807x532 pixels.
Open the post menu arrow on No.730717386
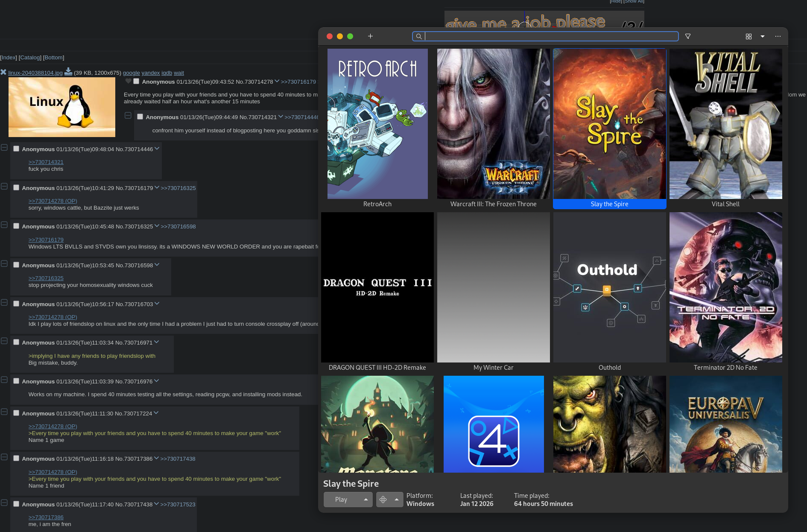click(156, 458)
